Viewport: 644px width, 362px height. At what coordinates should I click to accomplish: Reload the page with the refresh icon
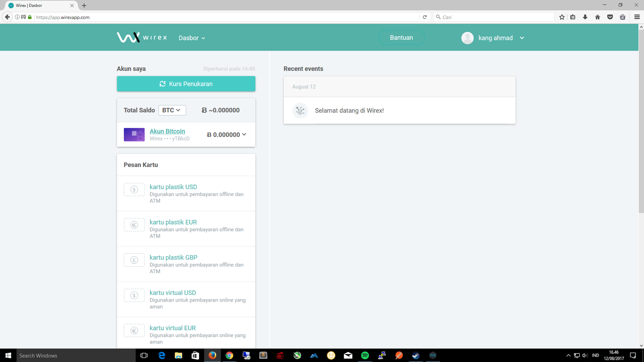425,17
